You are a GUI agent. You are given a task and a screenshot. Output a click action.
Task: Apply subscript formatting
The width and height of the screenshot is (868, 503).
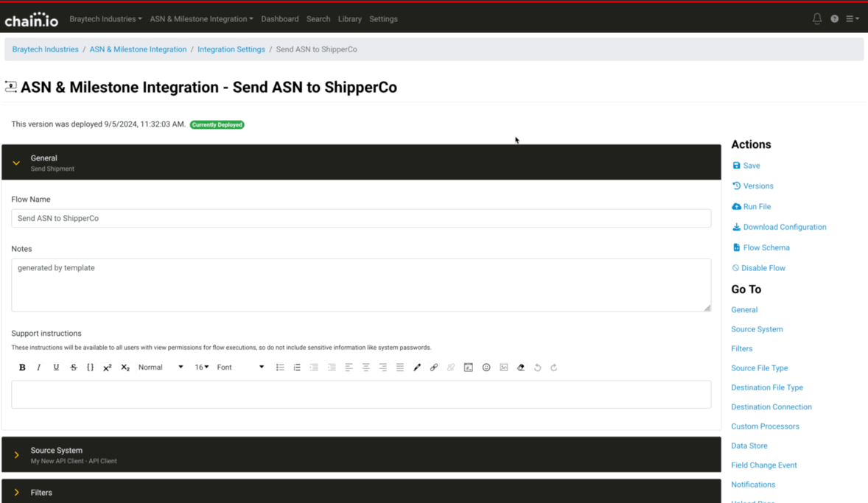(x=125, y=367)
